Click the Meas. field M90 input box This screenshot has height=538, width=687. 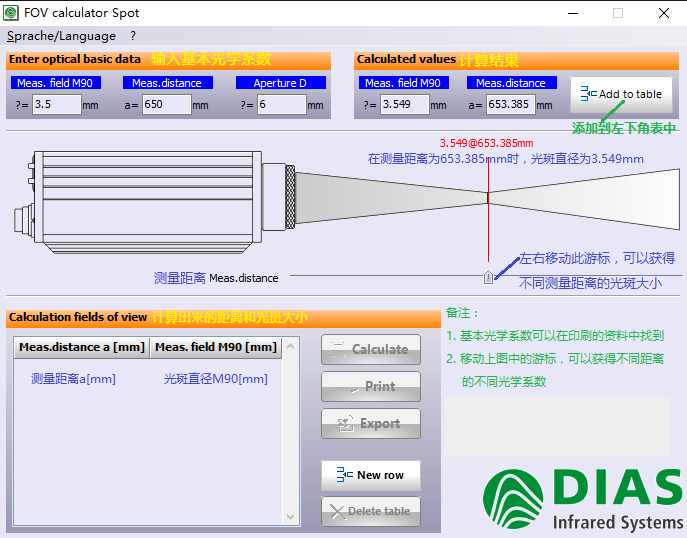pyautogui.click(x=56, y=104)
